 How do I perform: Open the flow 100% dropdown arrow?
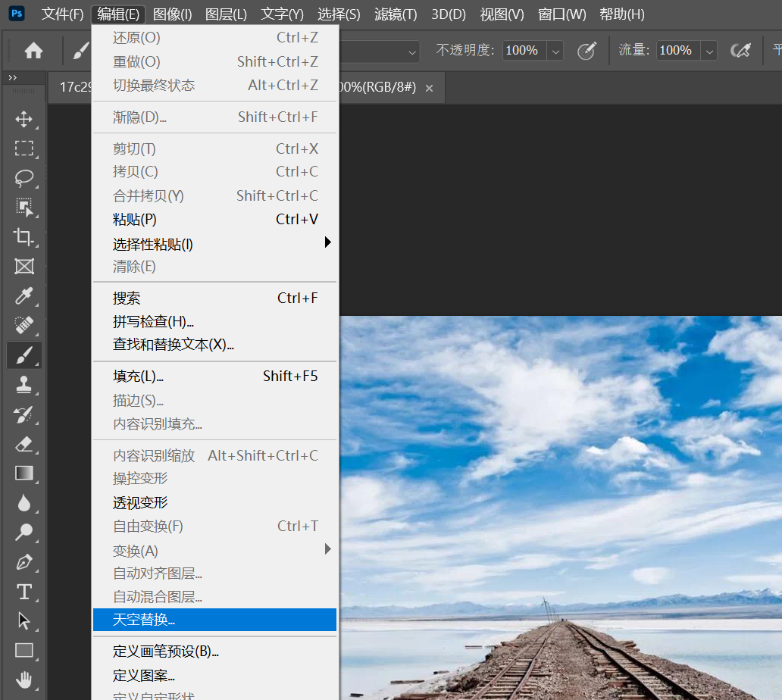708,51
